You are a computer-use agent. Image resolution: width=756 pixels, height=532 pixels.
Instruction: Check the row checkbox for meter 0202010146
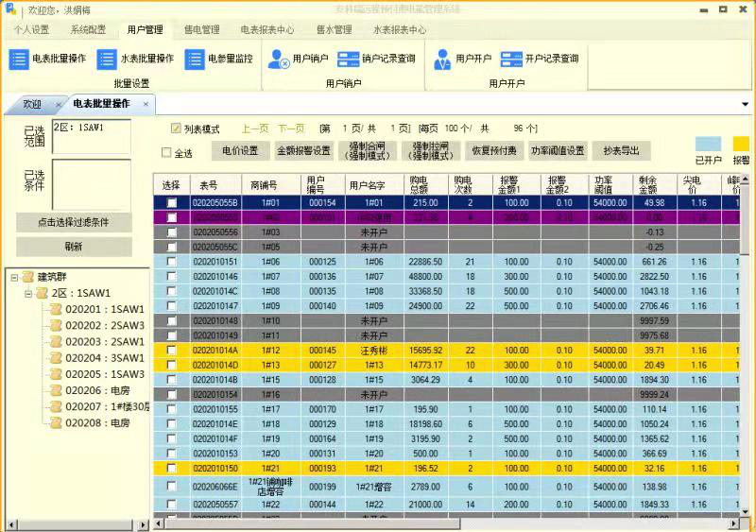pyautogui.click(x=171, y=276)
